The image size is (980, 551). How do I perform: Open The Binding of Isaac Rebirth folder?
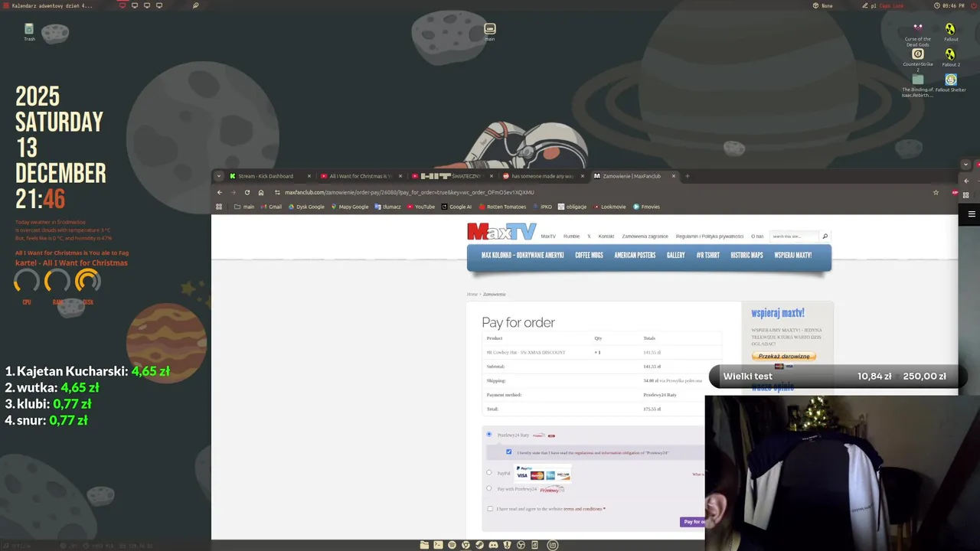(917, 85)
